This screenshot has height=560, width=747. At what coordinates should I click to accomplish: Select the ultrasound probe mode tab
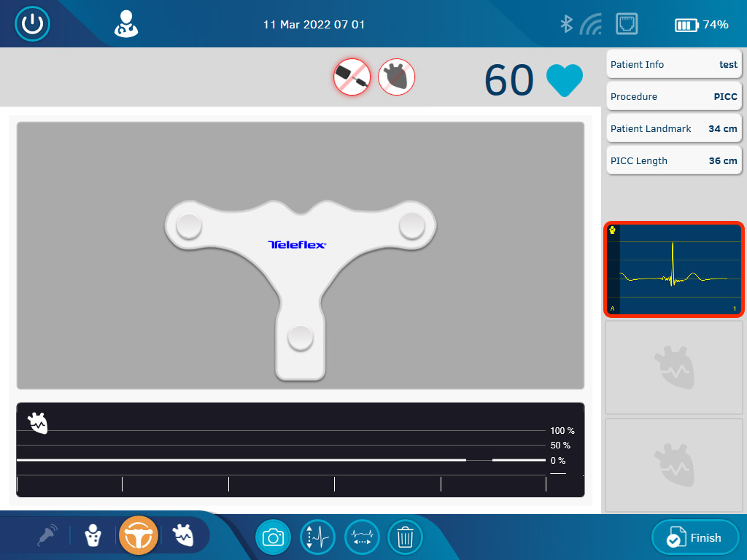[x=48, y=535]
